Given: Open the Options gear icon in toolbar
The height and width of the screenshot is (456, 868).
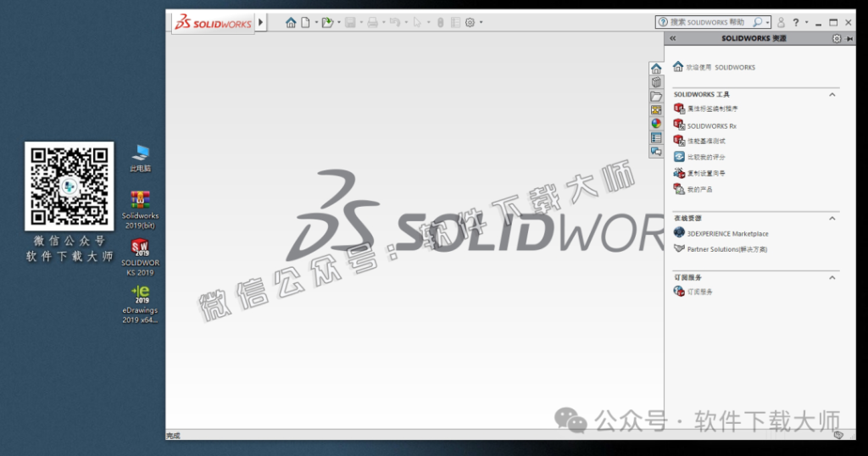Looking at the screenshot, I should coord(470,23).
